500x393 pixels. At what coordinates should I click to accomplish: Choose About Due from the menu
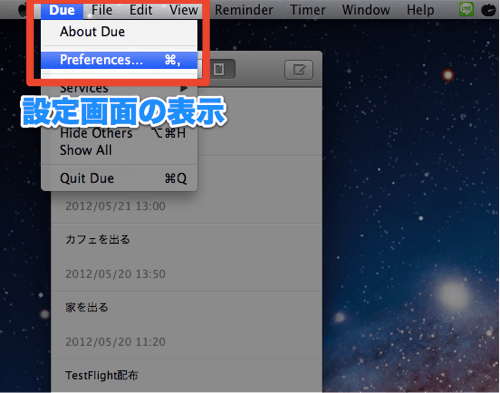[x=119, y=32]
